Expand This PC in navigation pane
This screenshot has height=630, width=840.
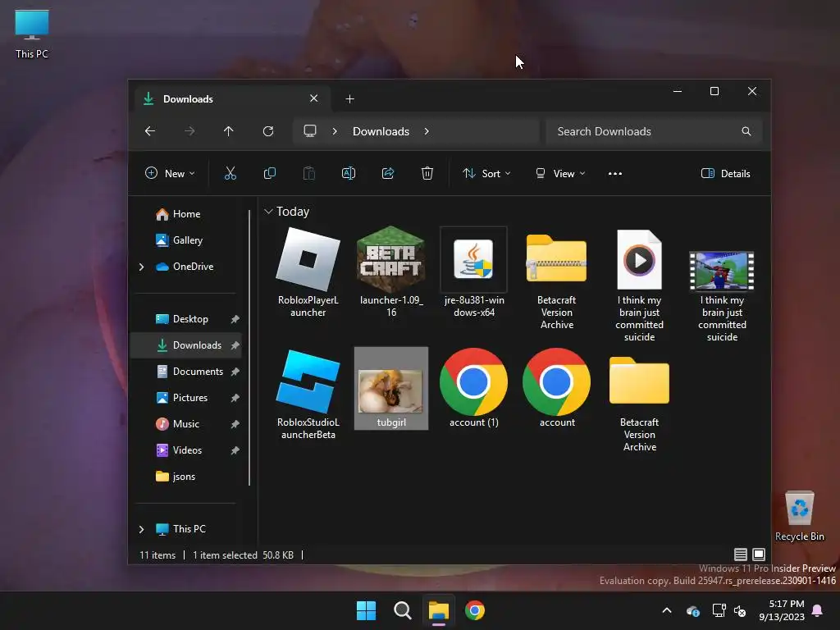pyautogui.click(x=141, y=529)
